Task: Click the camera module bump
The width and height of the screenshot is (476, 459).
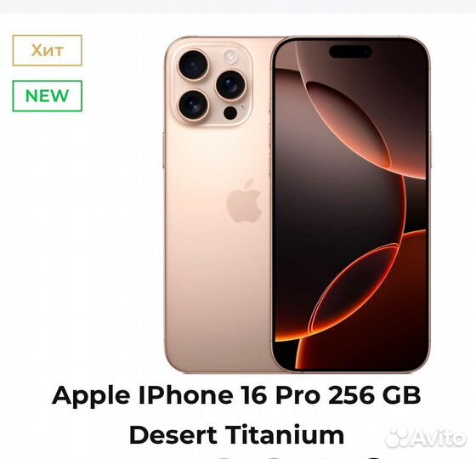Action: [212, 85]
